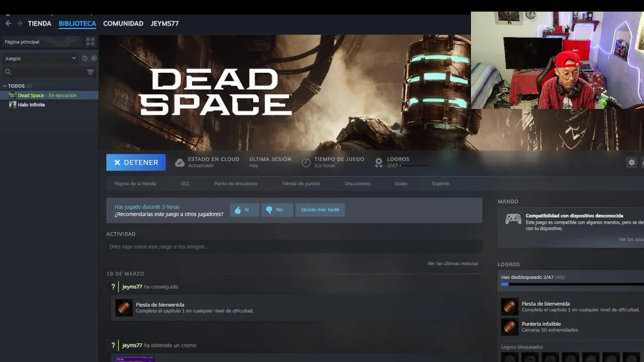
Task: Click the controller compatibility icon
Action: pos(513,219)
